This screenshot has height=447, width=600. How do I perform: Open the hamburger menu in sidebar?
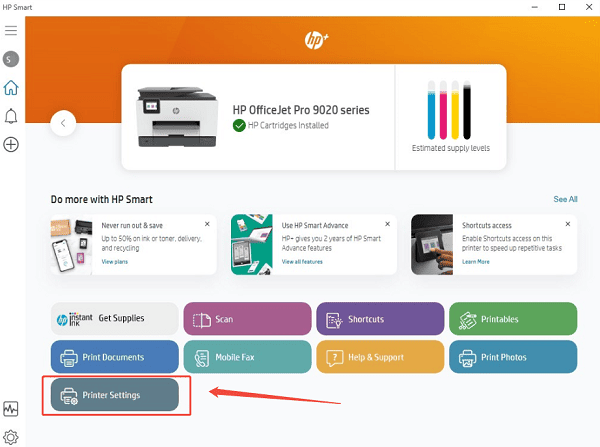(11, 31)
